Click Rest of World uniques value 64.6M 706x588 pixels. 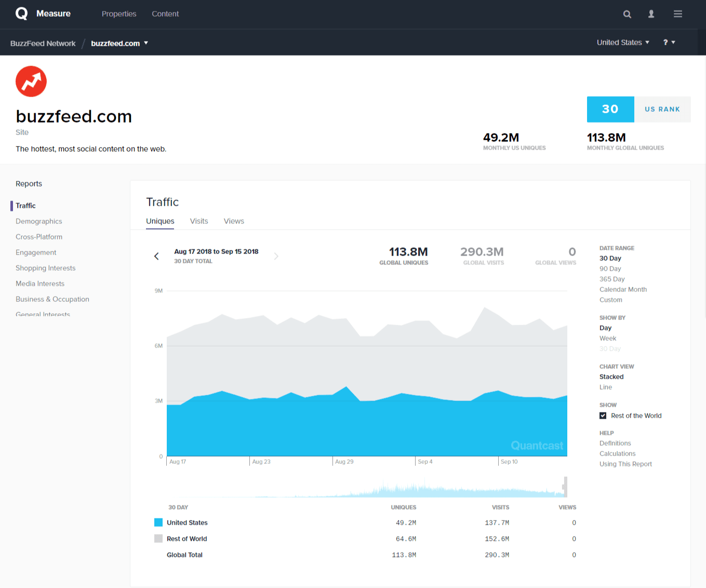click(406, 539)
